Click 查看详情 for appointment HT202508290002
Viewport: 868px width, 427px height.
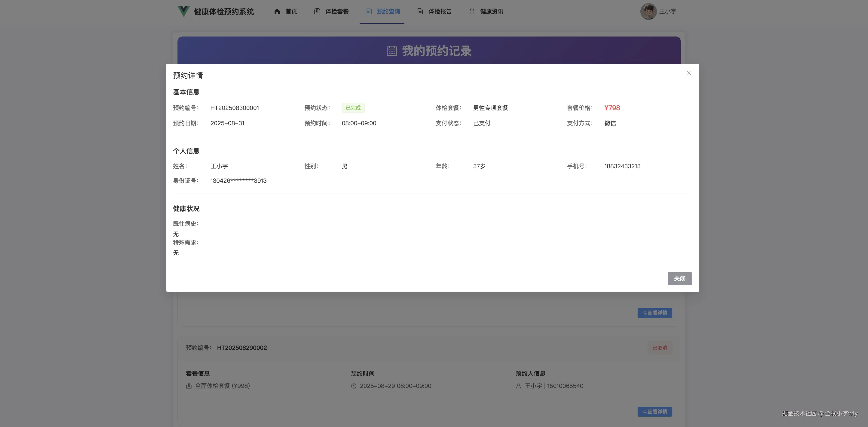coord(655,412)
